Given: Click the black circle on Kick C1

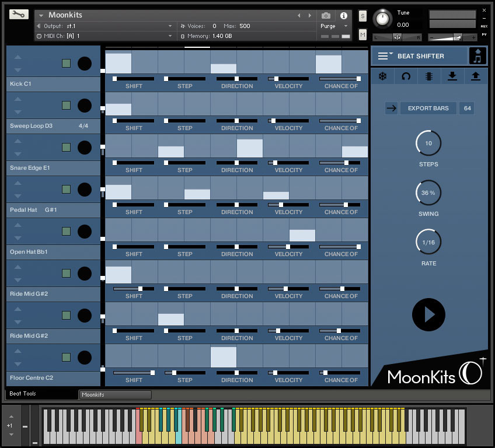Looking at the screenshot, I should pos(85,64).
